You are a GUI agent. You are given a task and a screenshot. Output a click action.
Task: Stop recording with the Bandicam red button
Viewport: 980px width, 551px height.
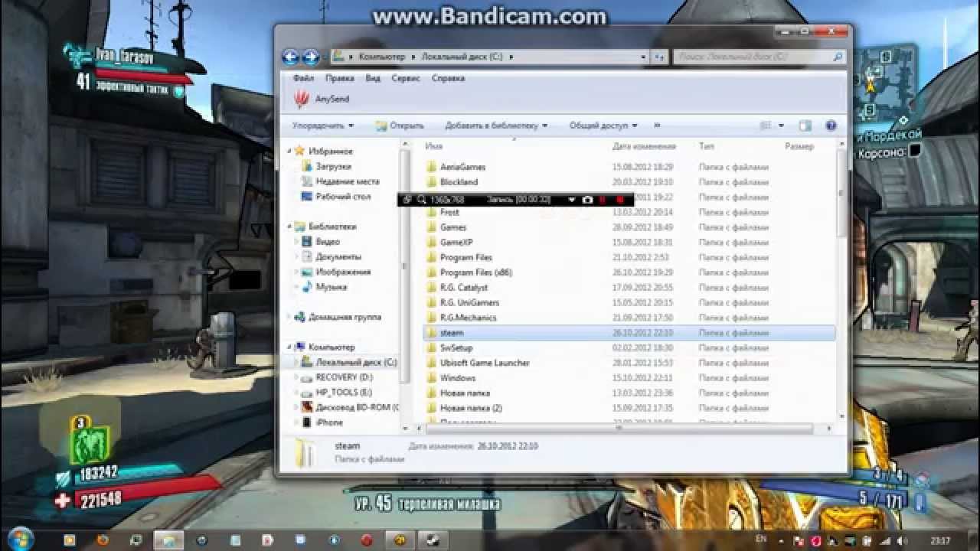click(619, 200)
